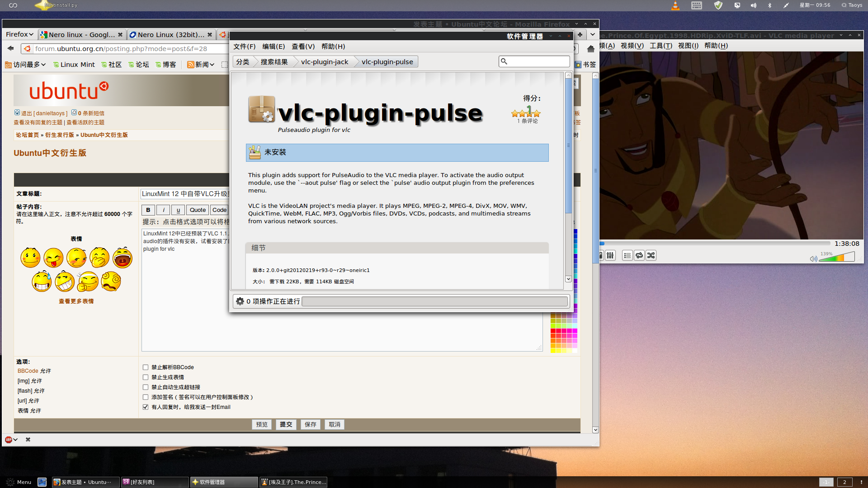Go to 分类 breadcrumb
This screenshot has height=488, width=868.
point(243,62)
